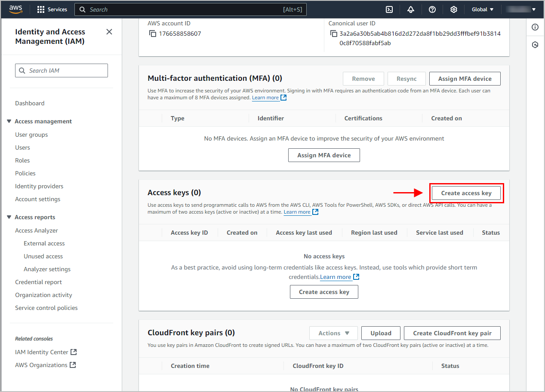
Task: Open the Global region dropdown
Action: 483,9
